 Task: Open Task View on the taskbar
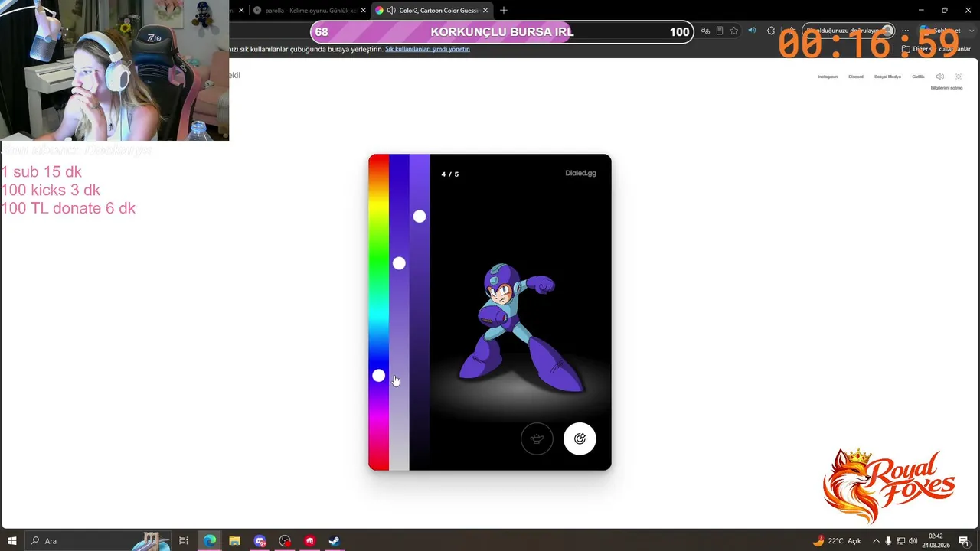(x=184, y=541)
